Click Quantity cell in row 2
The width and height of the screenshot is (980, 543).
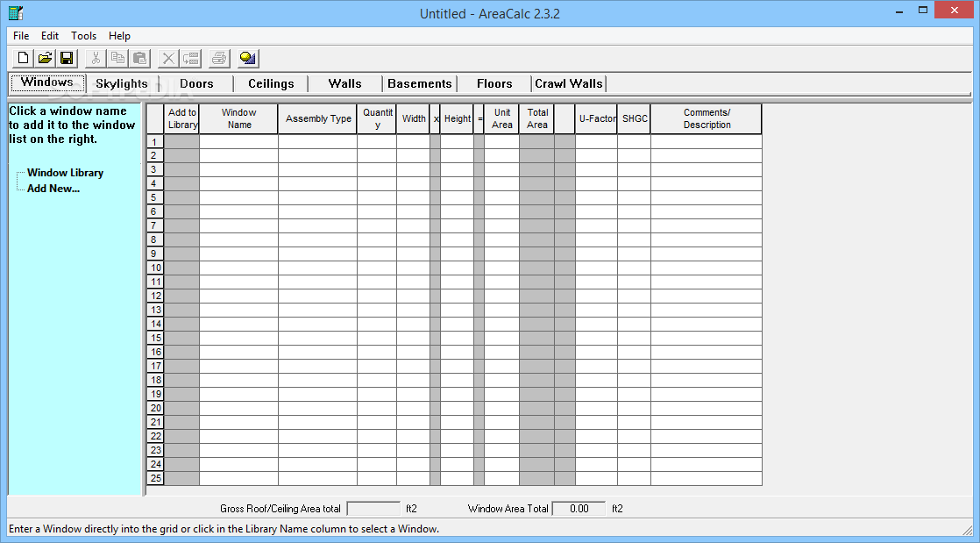(x=377, y=156)
